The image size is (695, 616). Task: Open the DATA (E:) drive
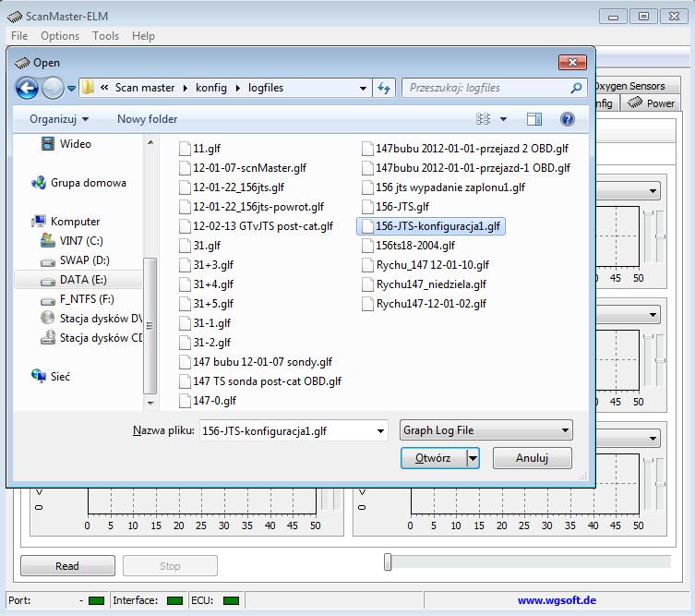tap(74, 280)
